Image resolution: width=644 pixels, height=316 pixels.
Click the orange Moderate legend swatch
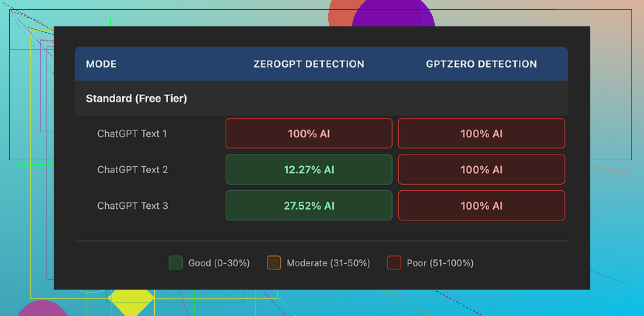tap(274, 263)
